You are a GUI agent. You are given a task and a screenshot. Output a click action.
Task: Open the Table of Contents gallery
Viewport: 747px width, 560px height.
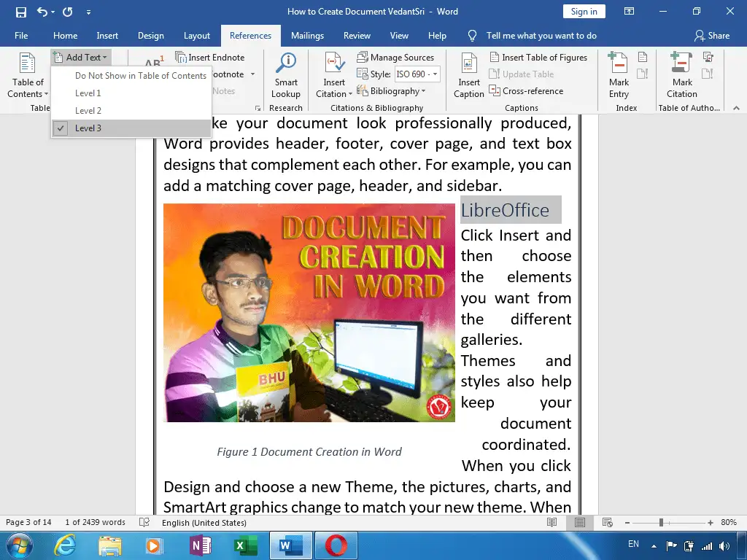point(28,75)
